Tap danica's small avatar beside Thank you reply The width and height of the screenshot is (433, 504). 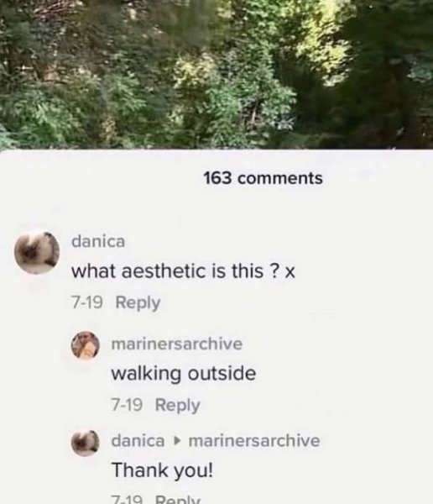[x=85, y=443]
